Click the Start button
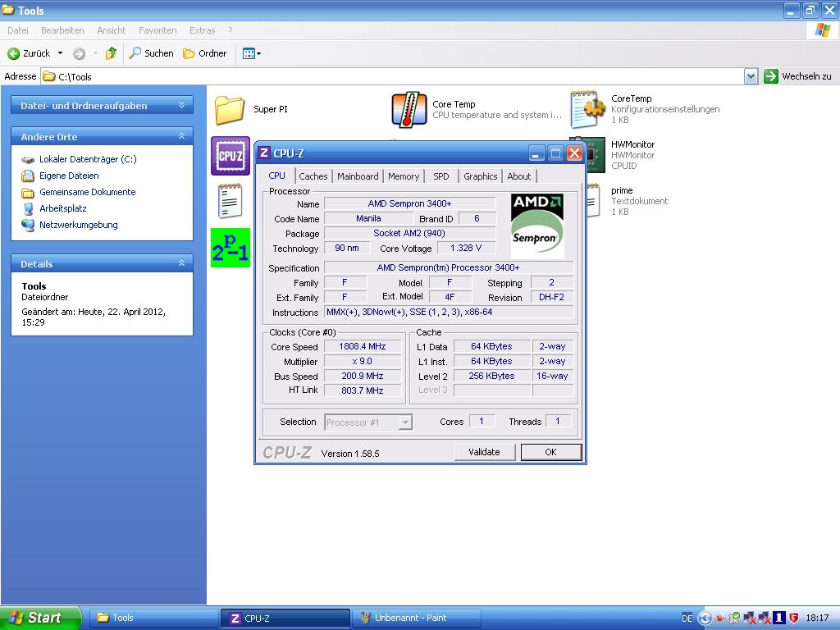The height and width of the screenshot is (630, 840). tap(40, 618)
